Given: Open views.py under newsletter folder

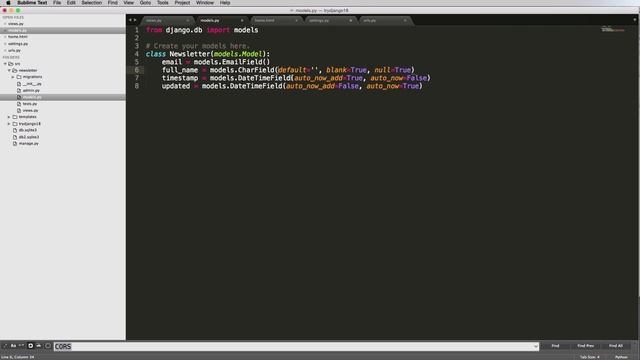Looking at the screenshot, I should click(x=30, y=111).
